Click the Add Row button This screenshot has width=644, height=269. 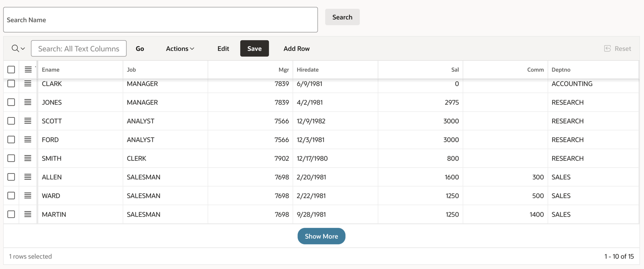tap(296, 49)
